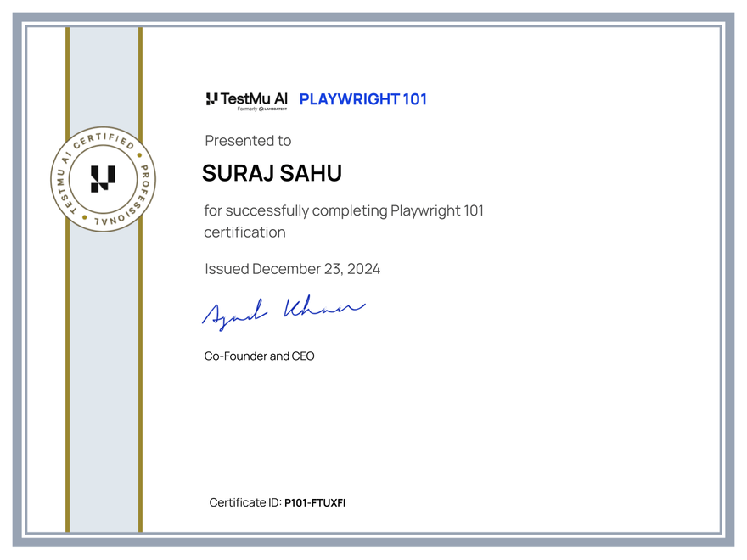
Task: Click the TestMu AI Certified Professional seal
Action: (x=104, y=180)
